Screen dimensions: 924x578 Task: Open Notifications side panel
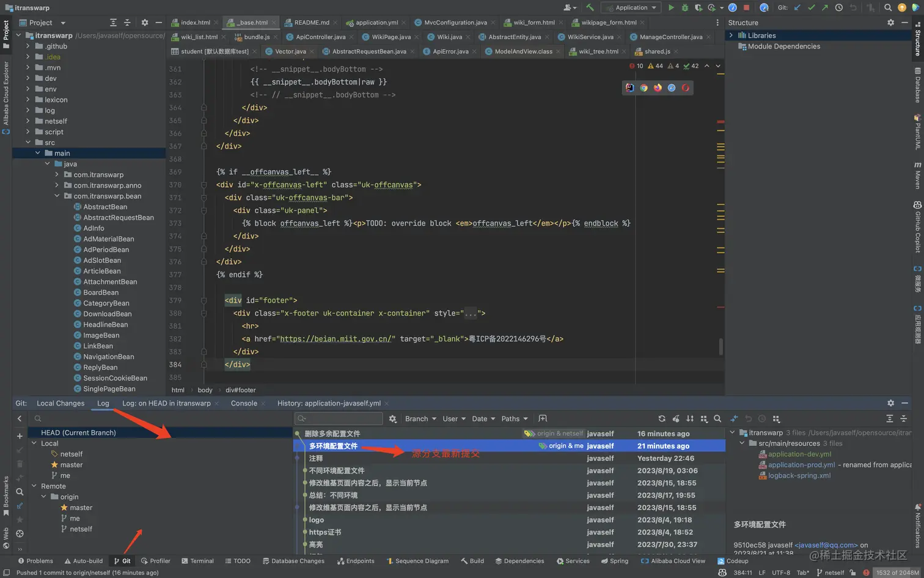[918, 526]
